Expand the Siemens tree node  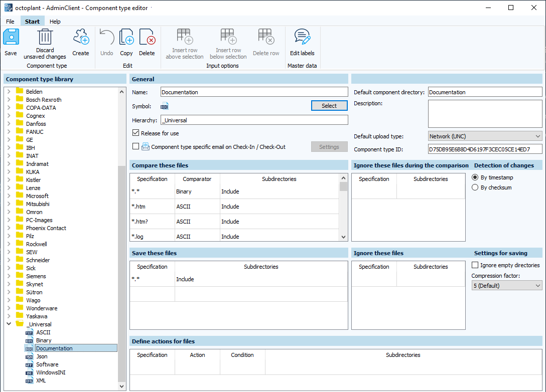9,276
